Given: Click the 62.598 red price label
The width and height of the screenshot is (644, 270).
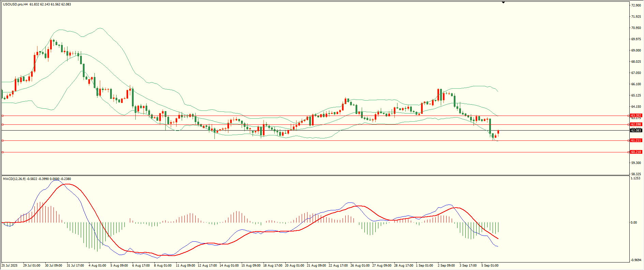Looking at the screenshot, I should pos(636,124).
